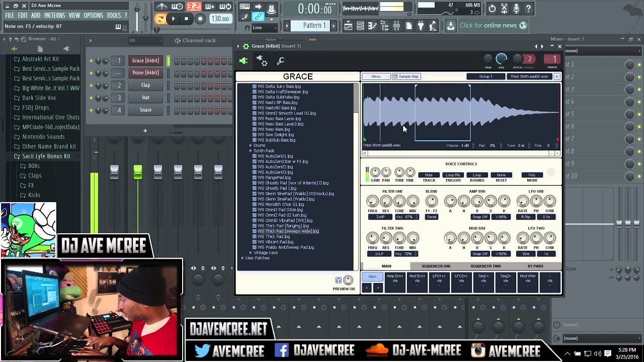The image size is (644, 362).
Task: Click the one-click recording microphone icon
Action: click(x=516, y=8)
